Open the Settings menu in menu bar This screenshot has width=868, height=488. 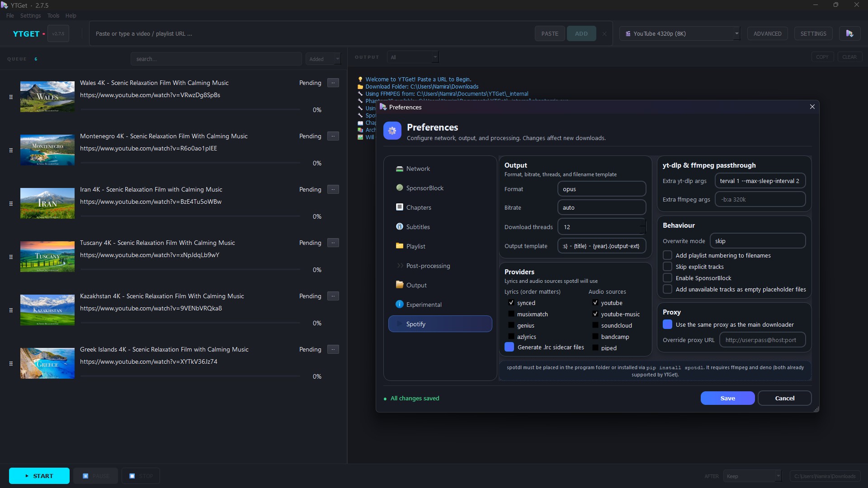30,15
